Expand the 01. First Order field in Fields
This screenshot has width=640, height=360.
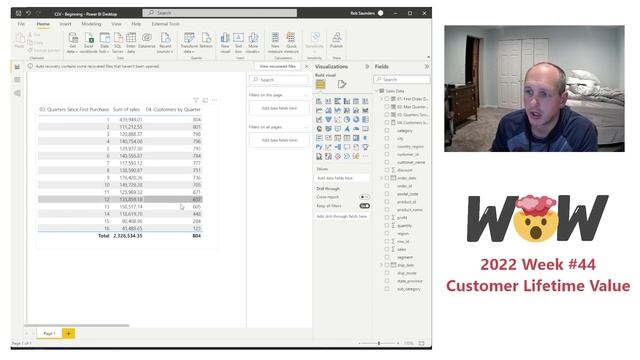click(x=382, y=99)
